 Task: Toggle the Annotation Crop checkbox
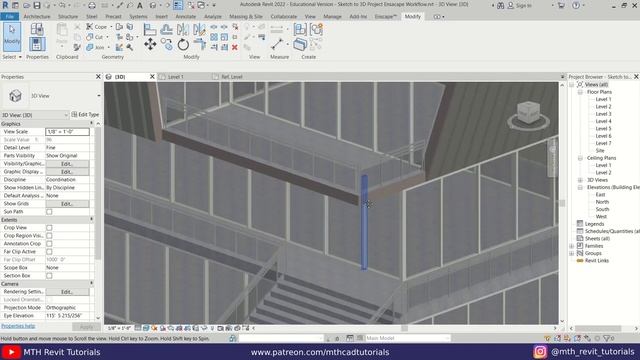coord(49,244)
